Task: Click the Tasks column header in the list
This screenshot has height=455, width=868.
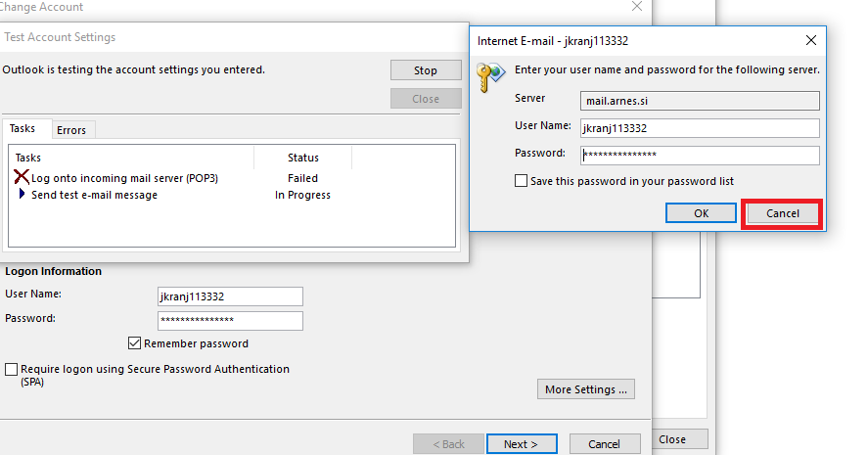Action: (132, 158)
